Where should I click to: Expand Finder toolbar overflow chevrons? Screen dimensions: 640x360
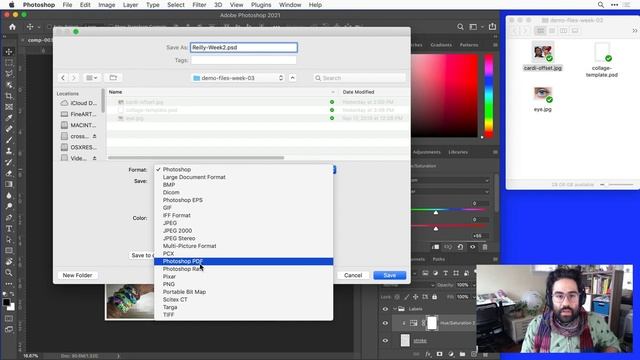tap(635, 31)
